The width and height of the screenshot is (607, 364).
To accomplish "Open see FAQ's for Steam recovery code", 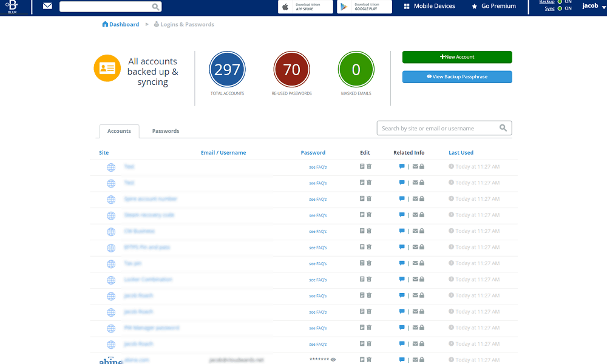I will 318,215.
